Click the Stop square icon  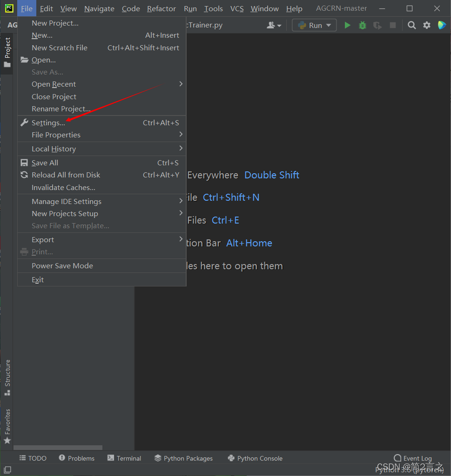[393, 25]
